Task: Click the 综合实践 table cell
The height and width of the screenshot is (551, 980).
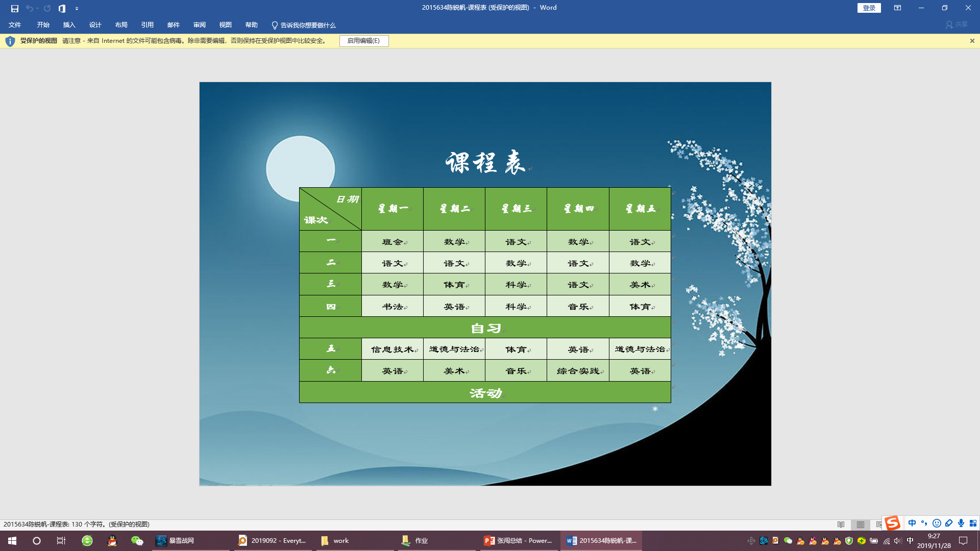Action: (x=578, y=371)
